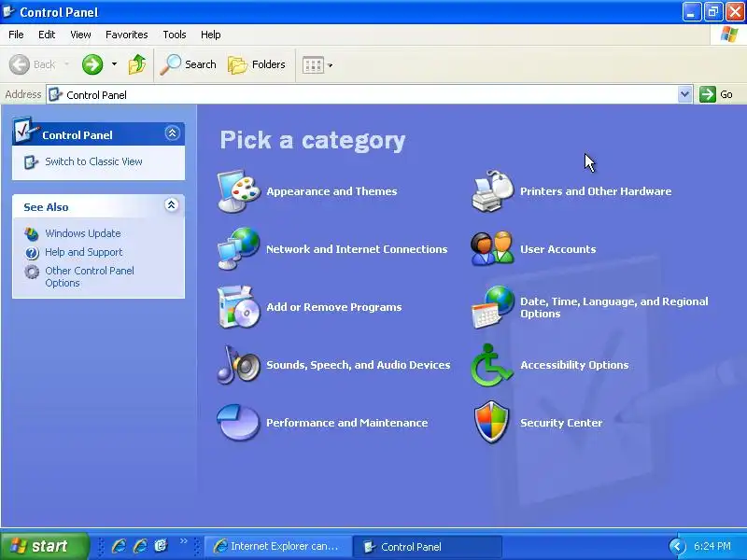Open the File menu
Image resolution: width=747 pixels, height=560 pixels.
[16, 35]
